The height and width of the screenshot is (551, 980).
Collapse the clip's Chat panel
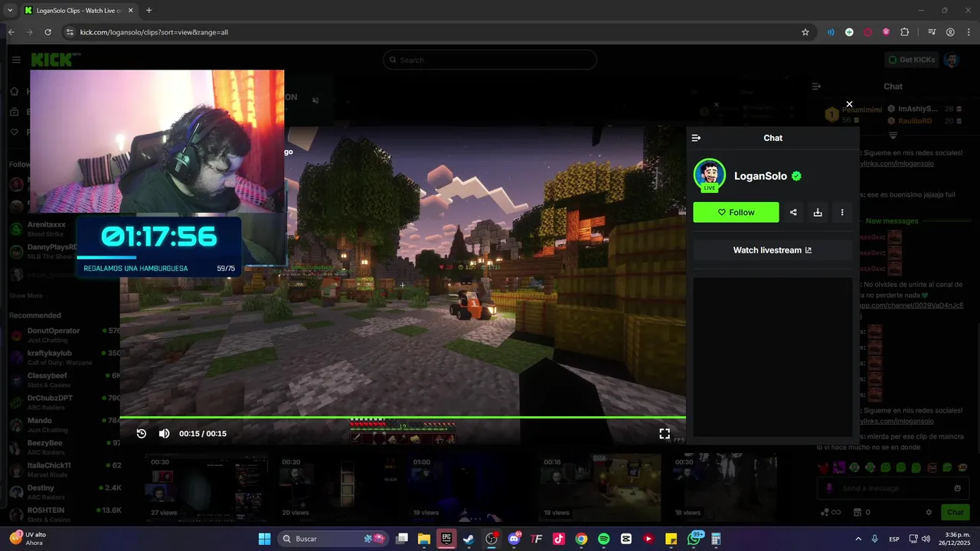(x=696, y=138)
